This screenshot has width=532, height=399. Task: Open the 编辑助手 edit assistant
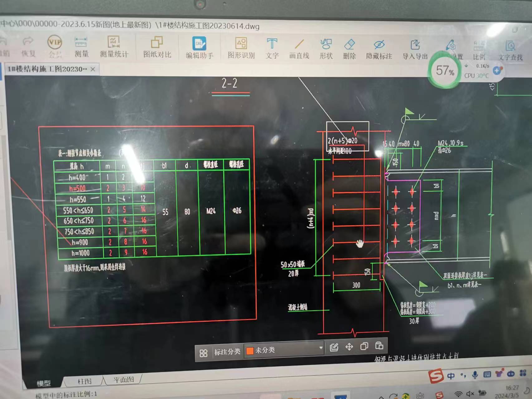click(200, 48)
